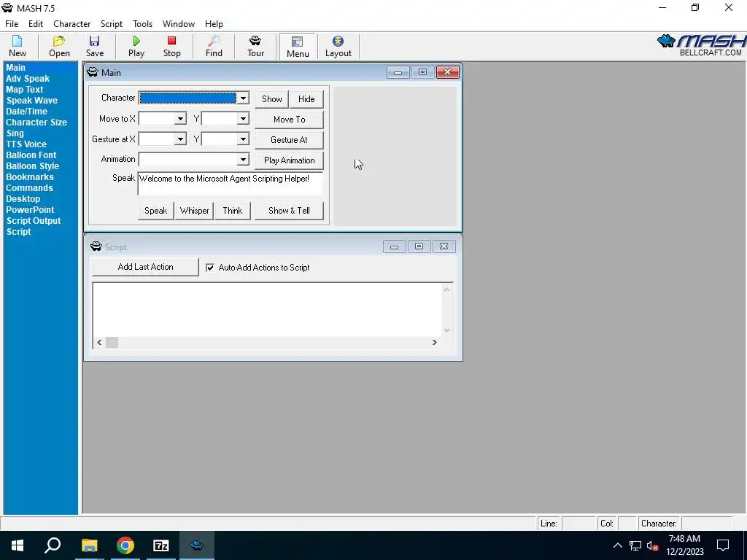Click the Move To button
Image resolution: width=747 pixels, height=560 pixels.
click(289, 120)
